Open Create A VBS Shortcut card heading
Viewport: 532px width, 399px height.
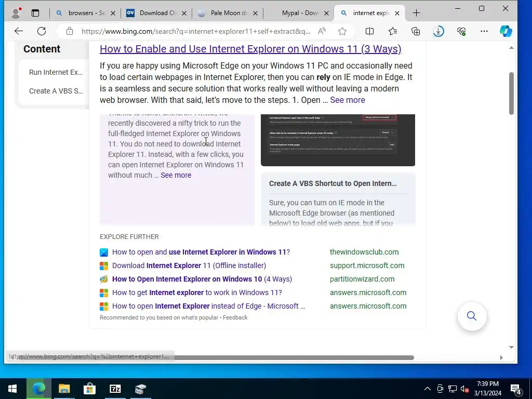tap(332, 183)
